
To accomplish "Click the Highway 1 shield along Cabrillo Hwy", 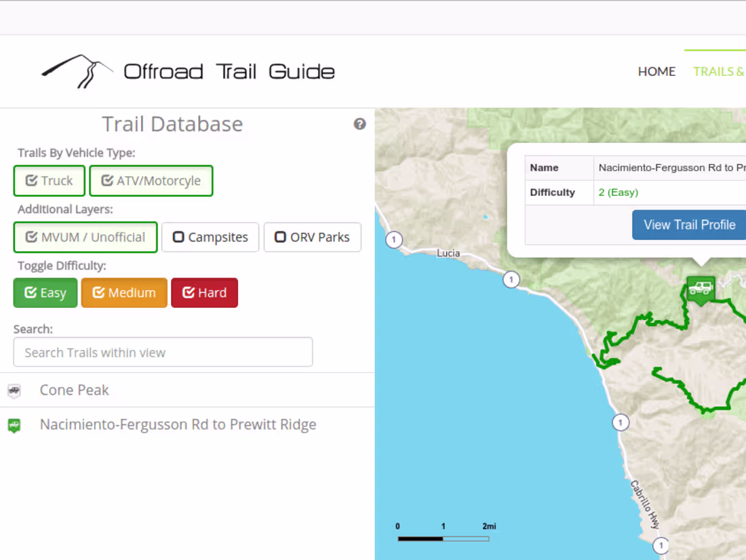I will coord(621,422).
